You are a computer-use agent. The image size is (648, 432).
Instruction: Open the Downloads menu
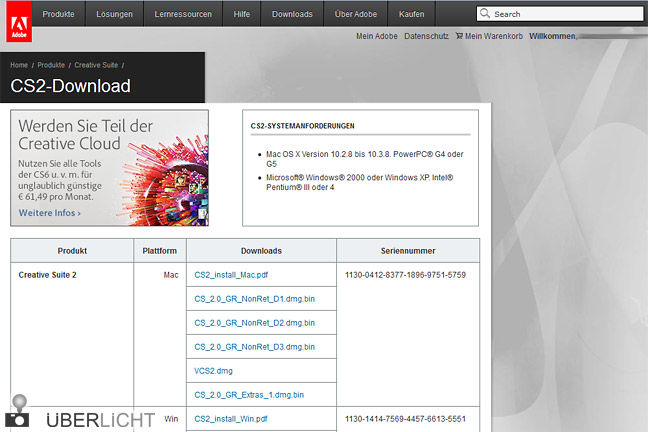(292, 14)
